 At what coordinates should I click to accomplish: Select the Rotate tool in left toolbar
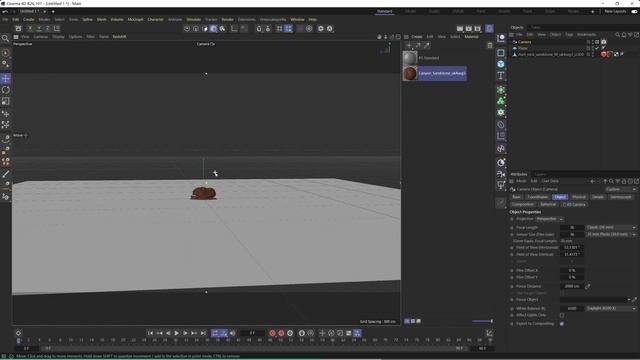tap(6, 90)
